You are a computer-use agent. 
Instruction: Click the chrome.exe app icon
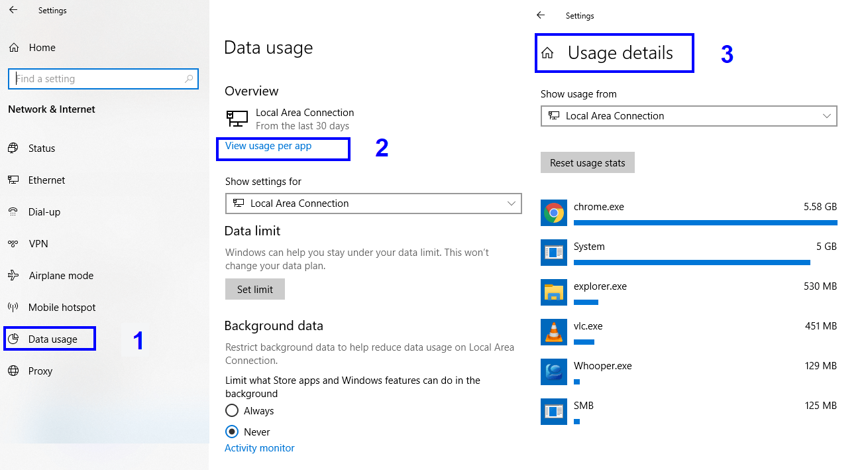(554, 213)
